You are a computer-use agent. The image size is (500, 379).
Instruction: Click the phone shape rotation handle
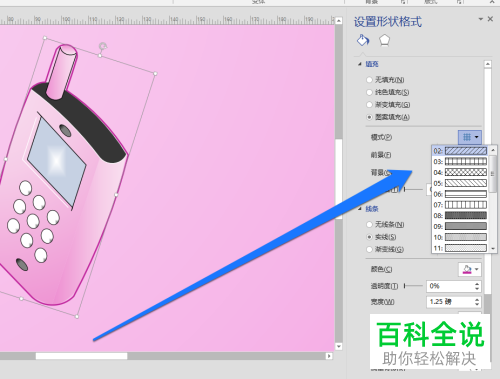pos(103,46)
